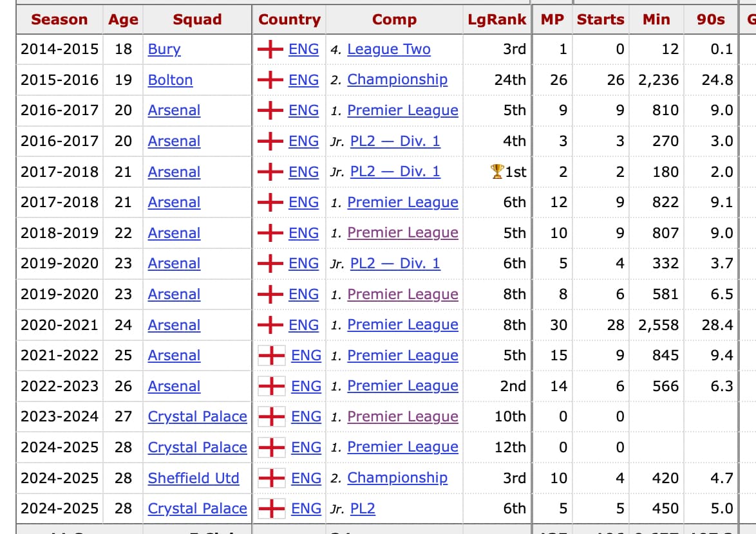756x534 pixels.
Task: Click the England flag in Sheffield Utd row
Action: [272, 478]
